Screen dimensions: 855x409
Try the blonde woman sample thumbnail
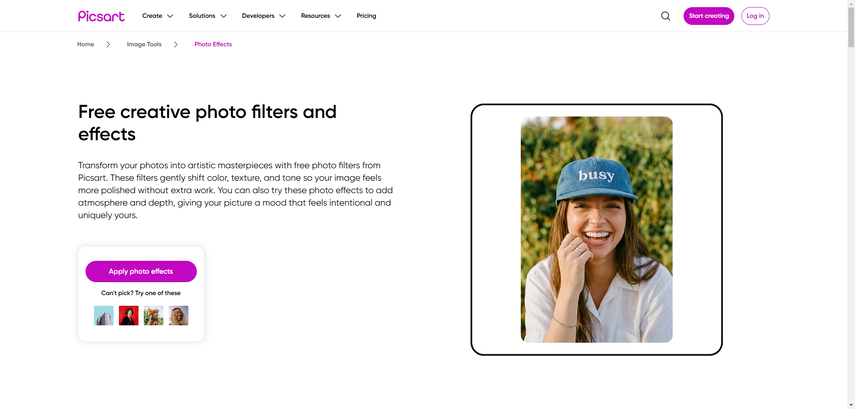(178, 315)
